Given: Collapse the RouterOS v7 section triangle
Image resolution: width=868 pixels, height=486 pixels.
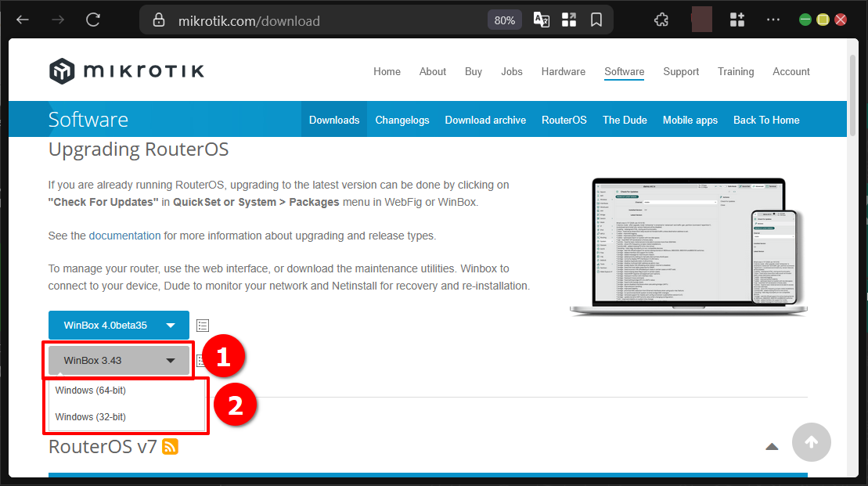Looking at the screenshot, I should [x=772, y=445].
